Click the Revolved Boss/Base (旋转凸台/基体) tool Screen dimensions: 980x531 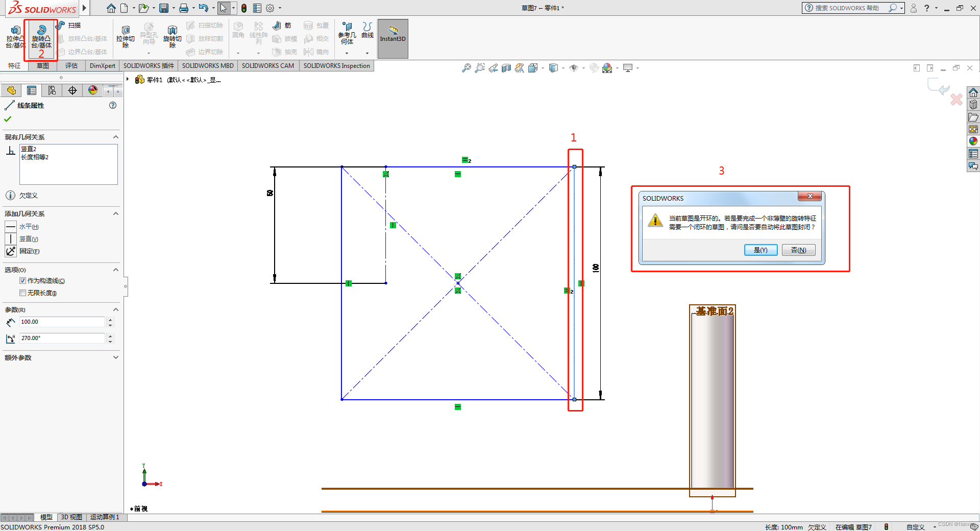[x=41, y=37]
